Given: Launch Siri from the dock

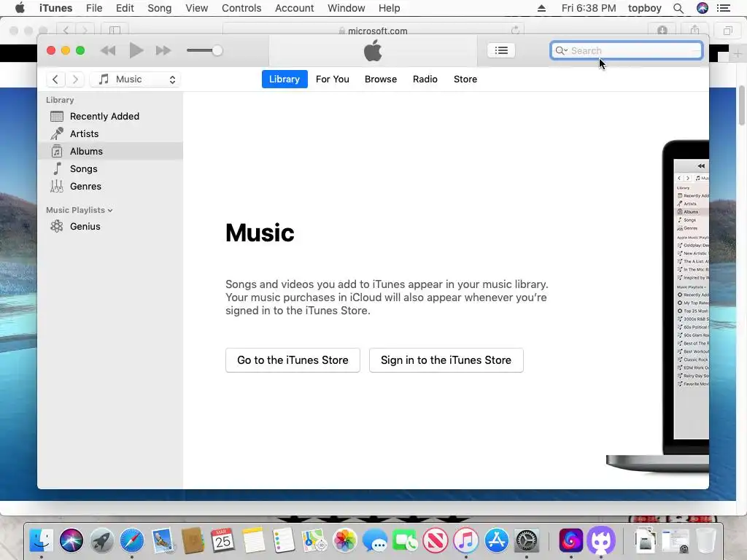Looking at the screenshot, I should pos(71,540).
